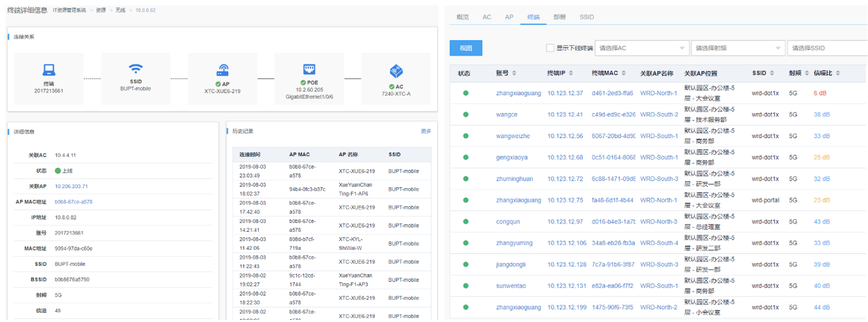The width and height of the screenshot is (868, 322).
Task: Click green check status beside AP label
Action: [x=217, y=84]
